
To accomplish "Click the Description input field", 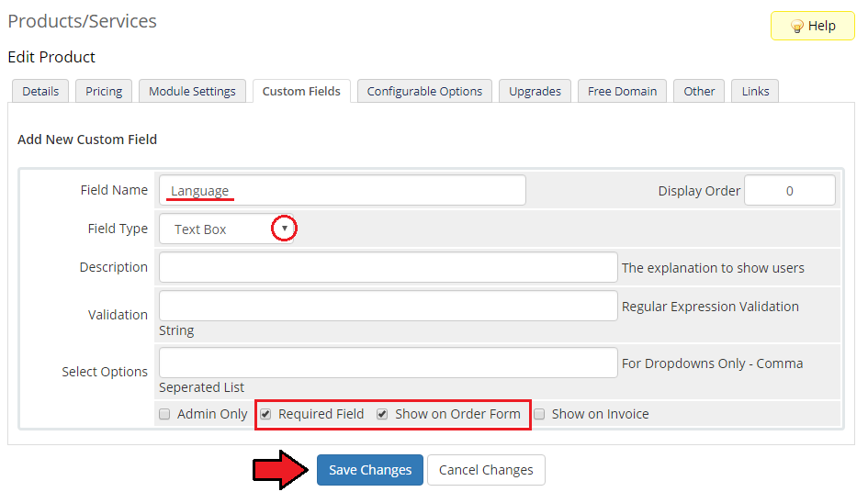I will click(388, 267).
